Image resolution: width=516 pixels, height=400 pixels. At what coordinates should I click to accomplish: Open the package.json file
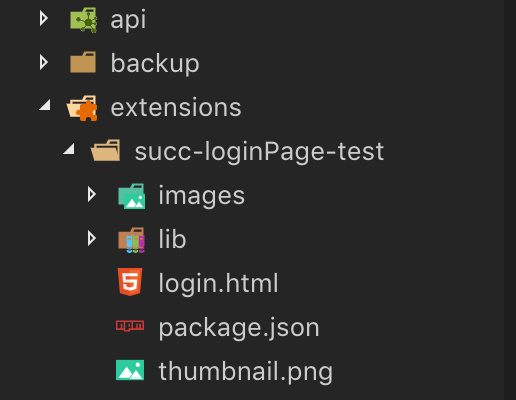(239, 328)
